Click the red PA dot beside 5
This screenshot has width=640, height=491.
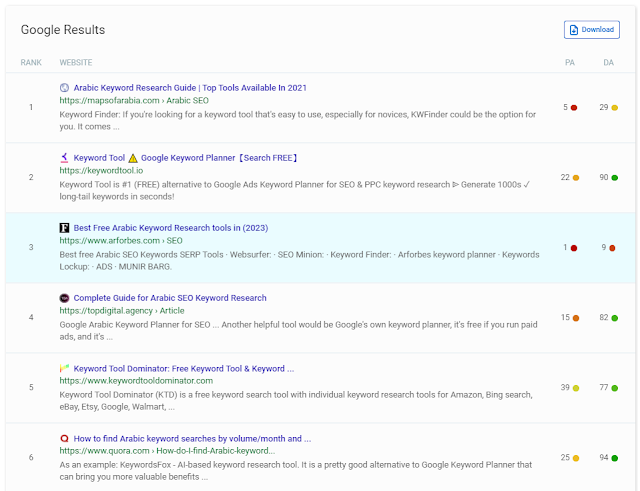(x=574, y=108)
